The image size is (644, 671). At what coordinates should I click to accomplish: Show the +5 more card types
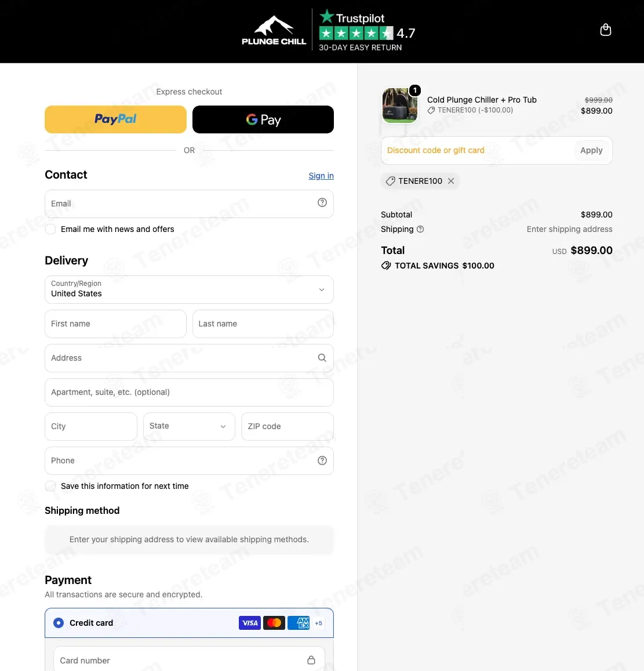(x=319, y=623)
